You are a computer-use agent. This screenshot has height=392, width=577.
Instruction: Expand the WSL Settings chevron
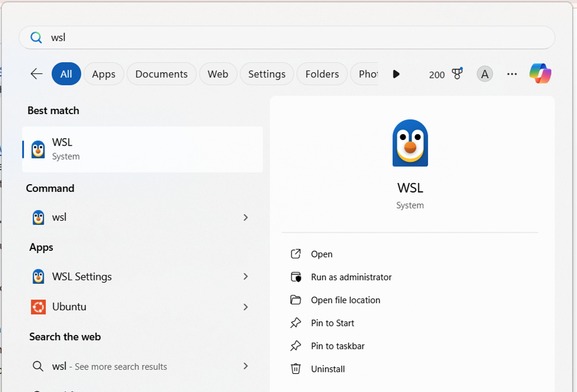[x=246, y=276]
